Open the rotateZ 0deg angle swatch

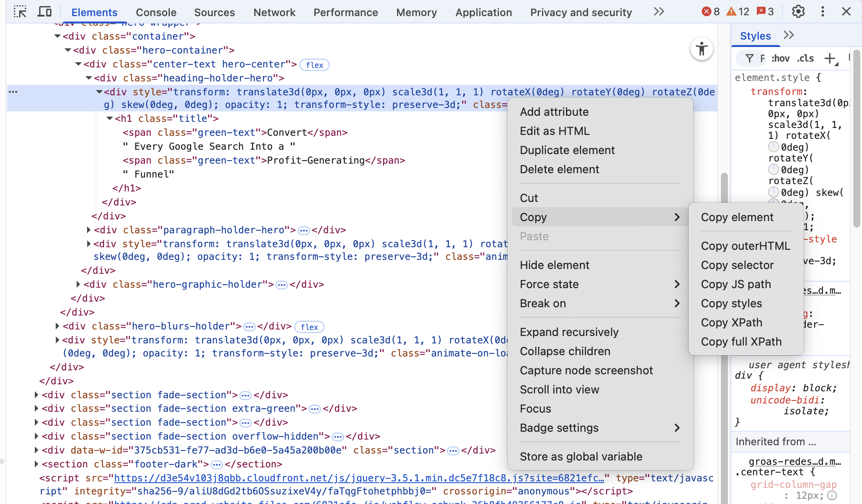(774, 192)
